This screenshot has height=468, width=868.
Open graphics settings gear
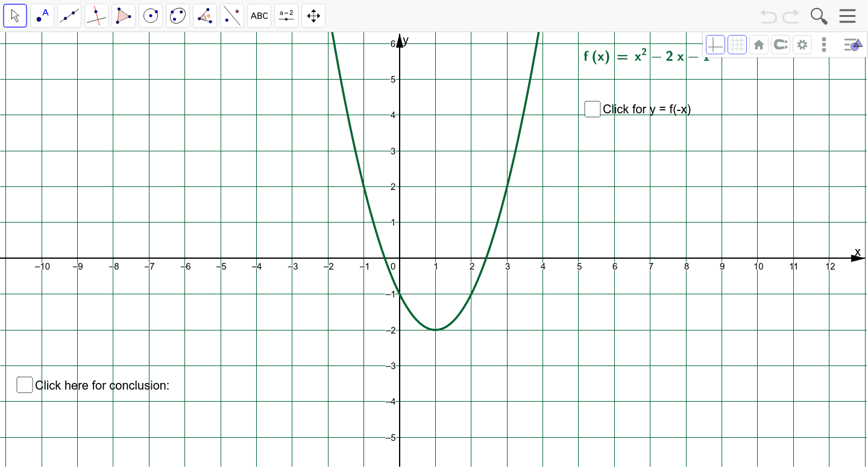pyautogui.click(x=802, y=45)
